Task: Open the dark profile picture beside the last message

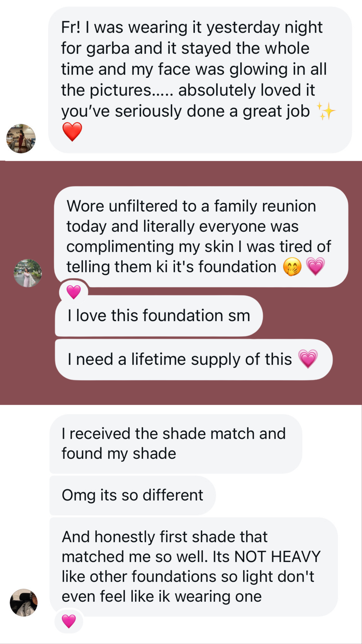Action: coord(23,603)
